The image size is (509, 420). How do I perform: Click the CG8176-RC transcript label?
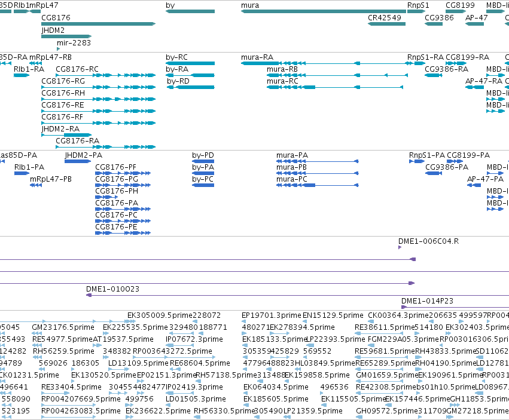tap(77, 69)
